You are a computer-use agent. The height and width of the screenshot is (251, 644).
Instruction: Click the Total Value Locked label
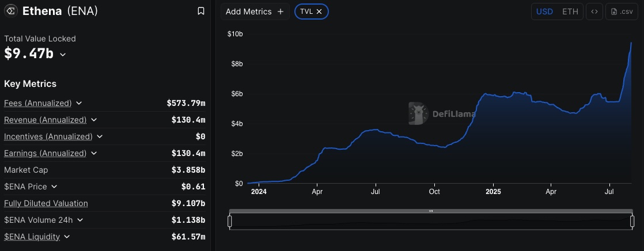pos(40,39)
